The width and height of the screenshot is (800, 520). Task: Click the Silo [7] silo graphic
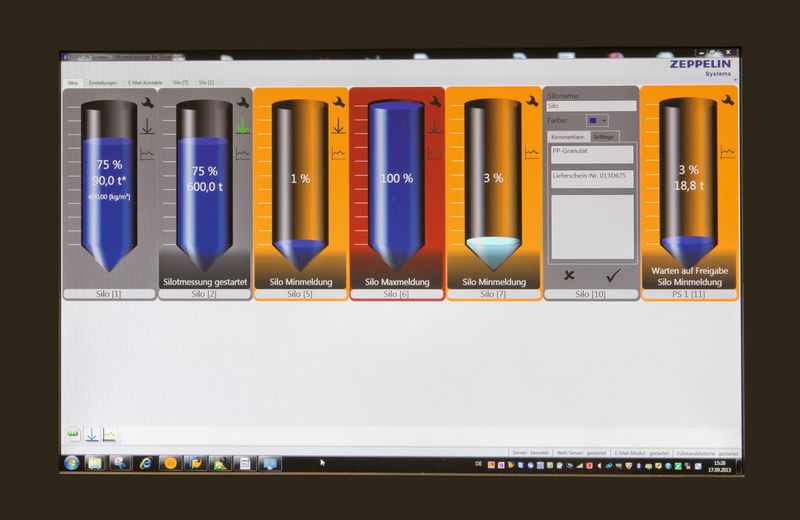click(493, 184)
